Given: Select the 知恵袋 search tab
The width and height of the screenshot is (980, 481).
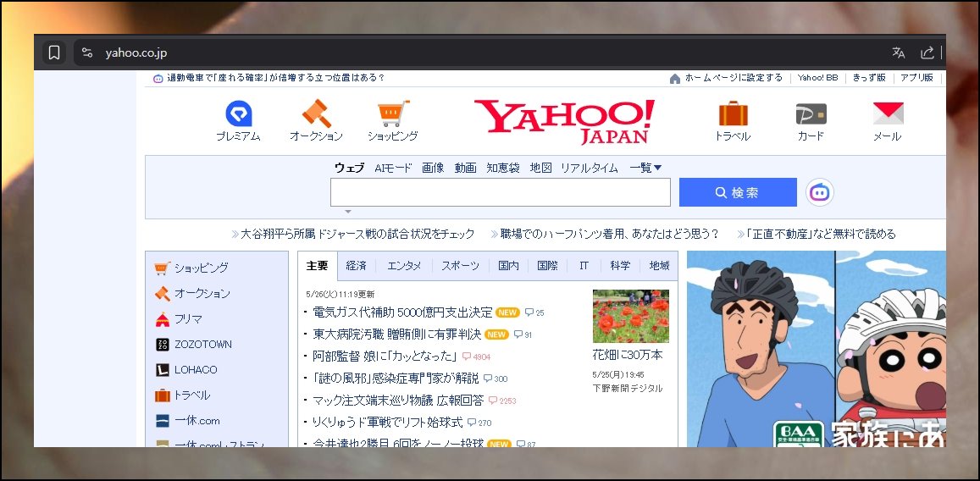Looking at the screenshot, I should pos(503,168).
